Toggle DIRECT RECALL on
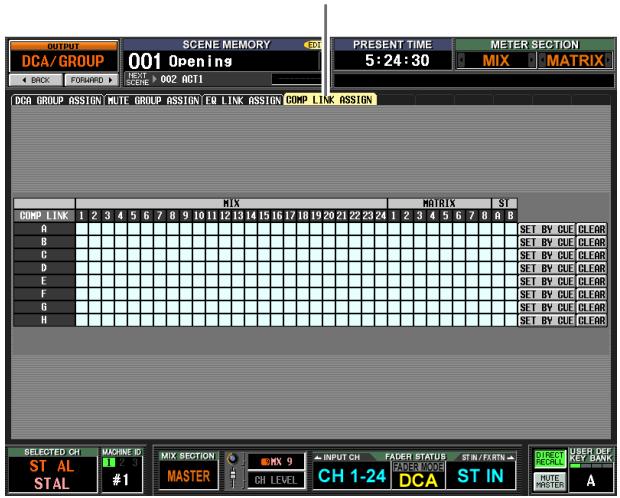 tap(549, 459)
